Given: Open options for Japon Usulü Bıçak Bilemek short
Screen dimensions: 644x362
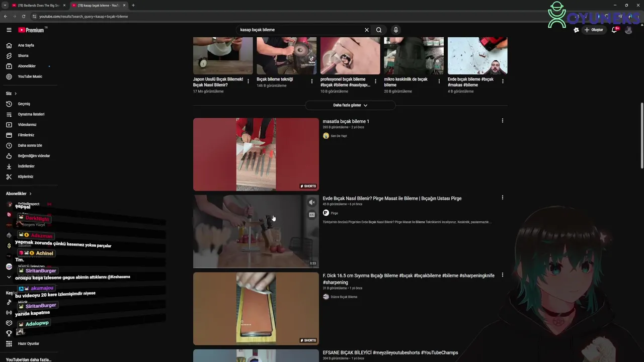Looking at the screenshot, I should 248,81.
